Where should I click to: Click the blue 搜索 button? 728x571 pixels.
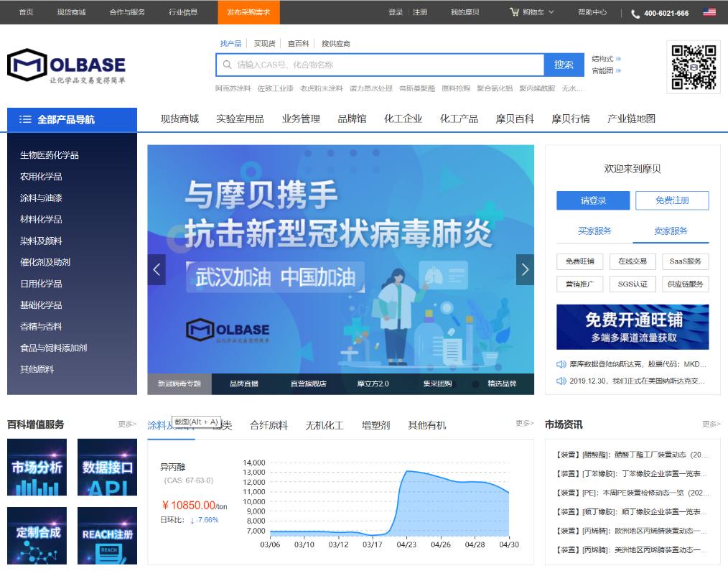564,65
